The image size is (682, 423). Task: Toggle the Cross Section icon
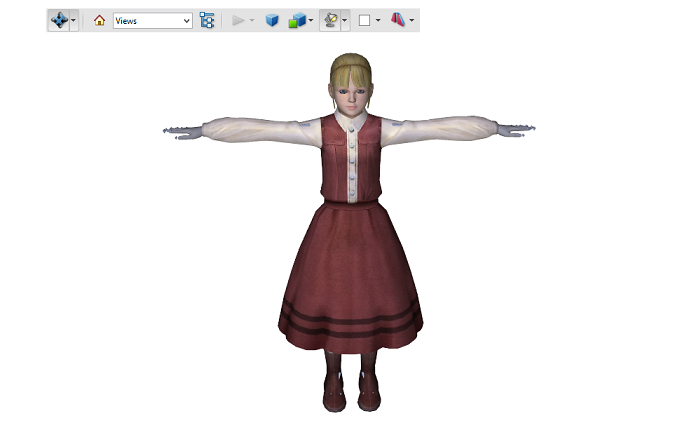[398, 20]
